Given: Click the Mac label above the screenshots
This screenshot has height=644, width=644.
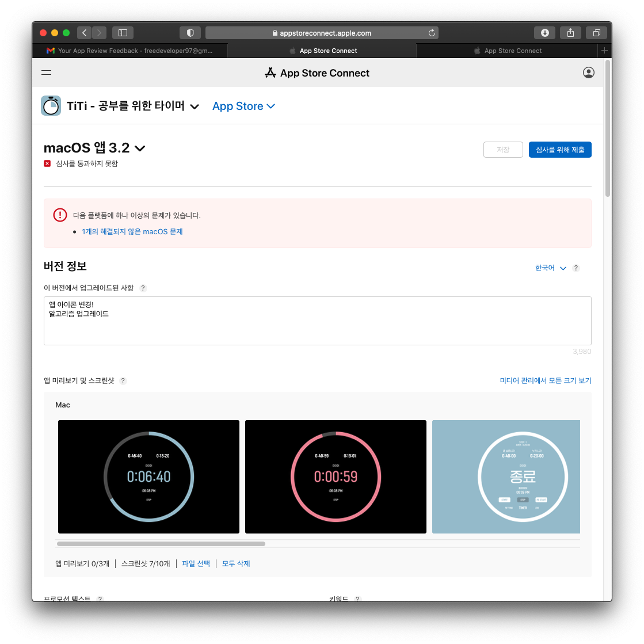Looking at the screenshot, I should (62, 405).
